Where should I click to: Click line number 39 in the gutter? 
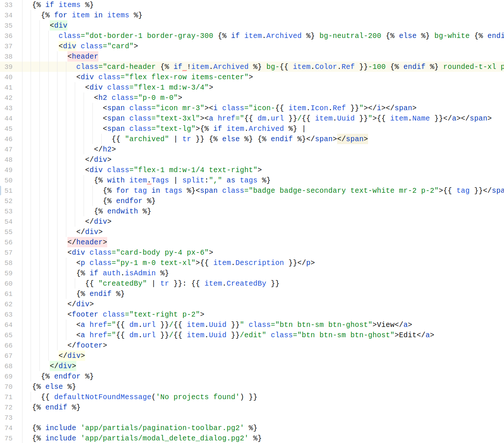click(x=8, y=67)
